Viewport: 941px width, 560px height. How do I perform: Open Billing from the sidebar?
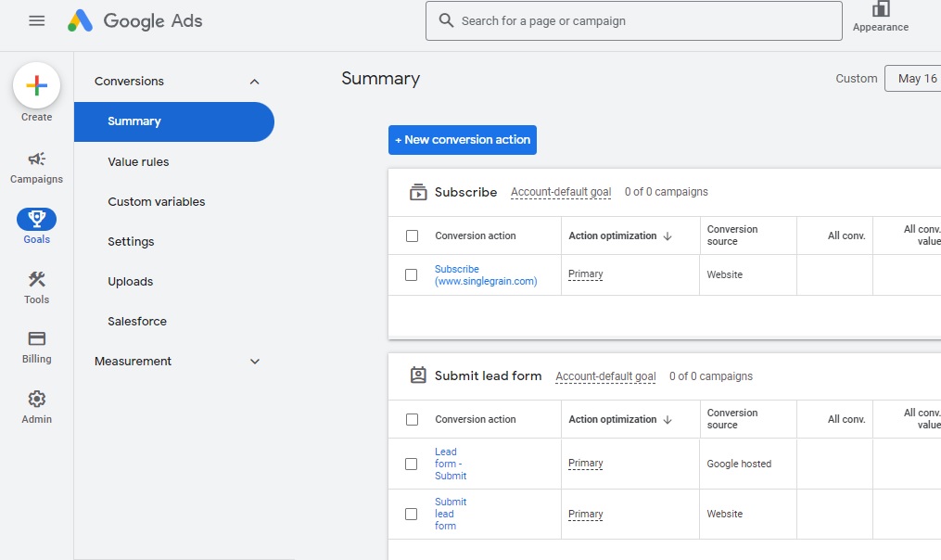tap(37, 347)
